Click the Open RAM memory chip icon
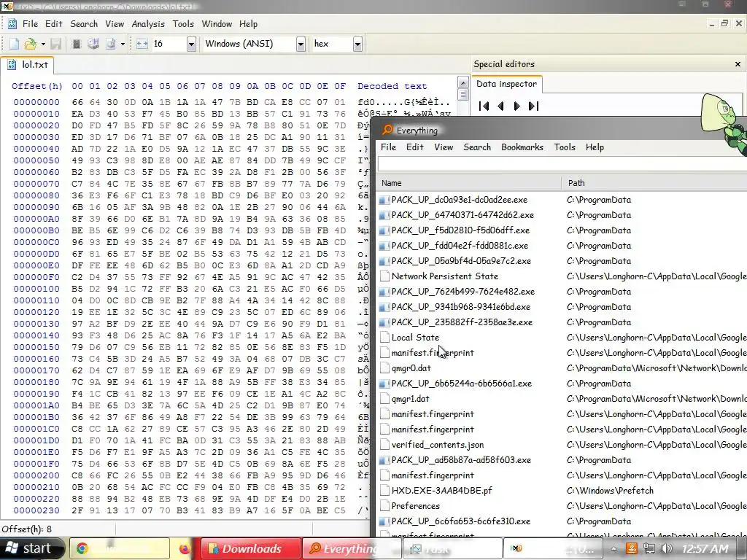 point(76,44)
